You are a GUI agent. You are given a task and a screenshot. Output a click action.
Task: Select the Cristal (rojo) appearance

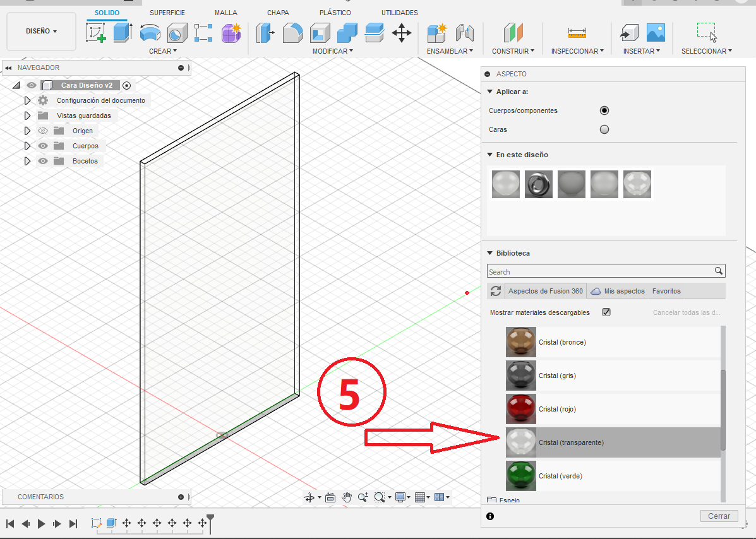click(613, 409)
